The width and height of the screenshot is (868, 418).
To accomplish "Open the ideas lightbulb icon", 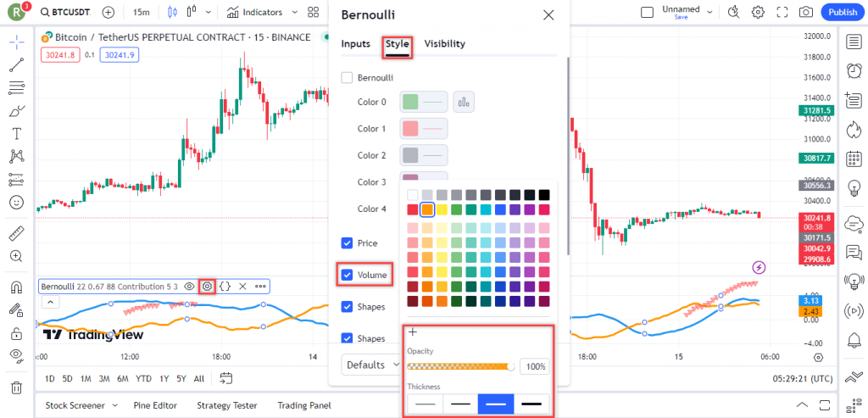I will click(854, 189).
